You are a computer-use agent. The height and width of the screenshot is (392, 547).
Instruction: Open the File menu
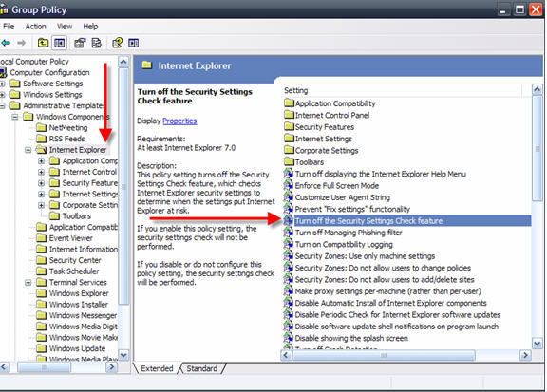click(x=9, y=27)
